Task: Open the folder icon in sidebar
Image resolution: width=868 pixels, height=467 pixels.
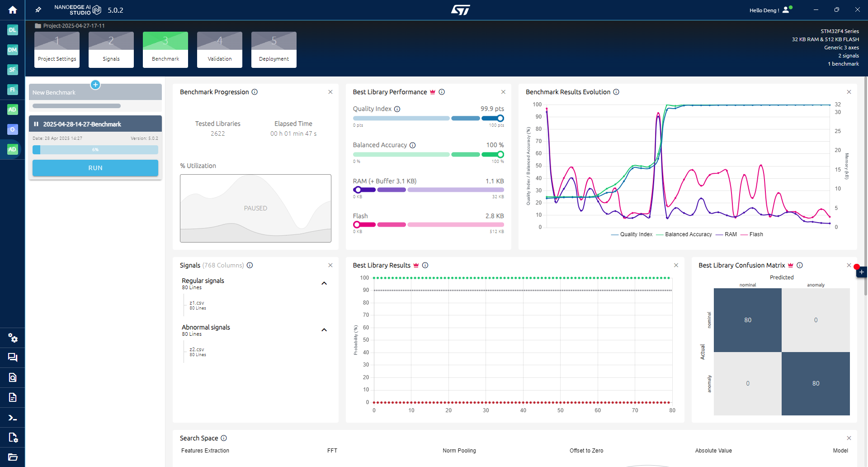Action: point(13,457)
